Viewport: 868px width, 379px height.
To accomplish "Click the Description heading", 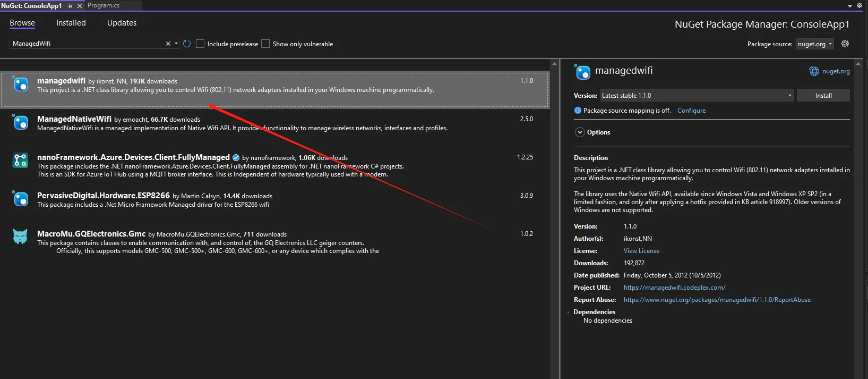I will tap(591, 158).
